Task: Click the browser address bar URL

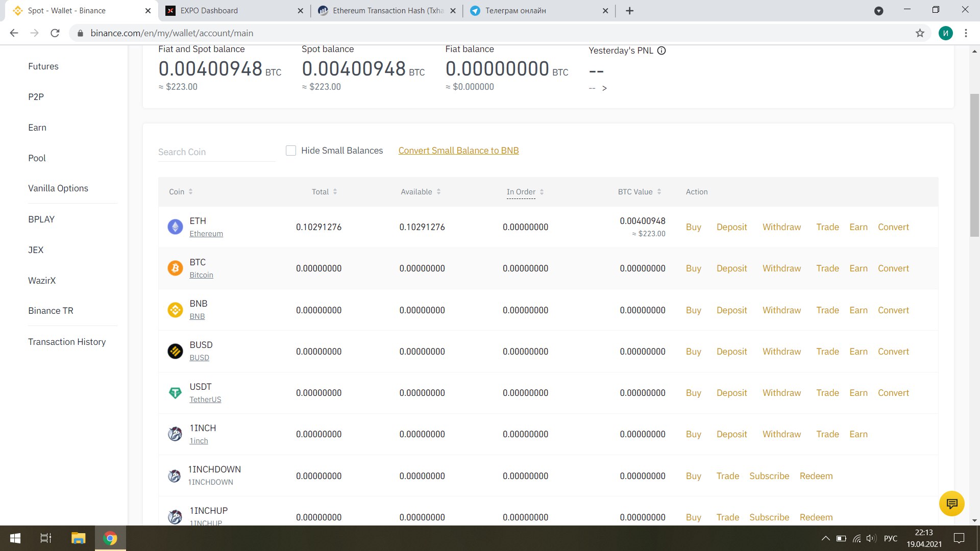Action: pos(172,33)
